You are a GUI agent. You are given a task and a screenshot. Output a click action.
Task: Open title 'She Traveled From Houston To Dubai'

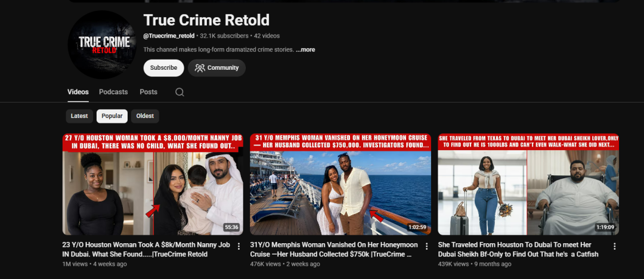pyautogui.click(x=518, y=249)
